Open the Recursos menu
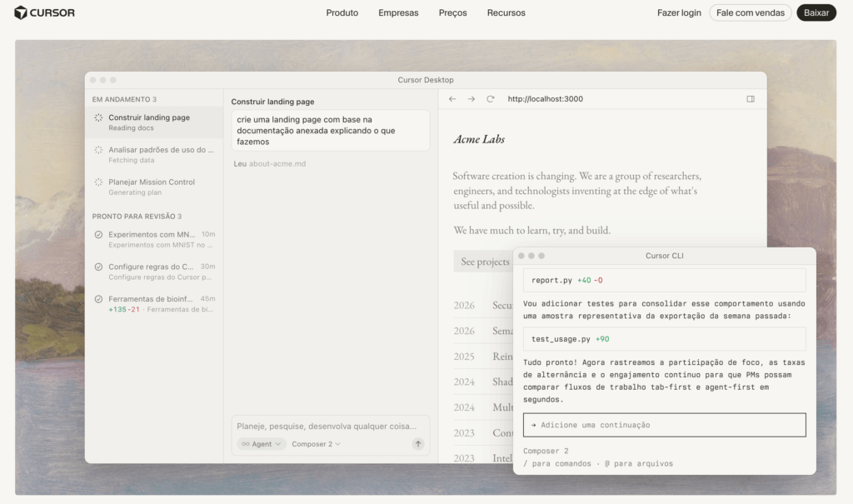Viewport: 853px width, 504px height. click(506, 12)
